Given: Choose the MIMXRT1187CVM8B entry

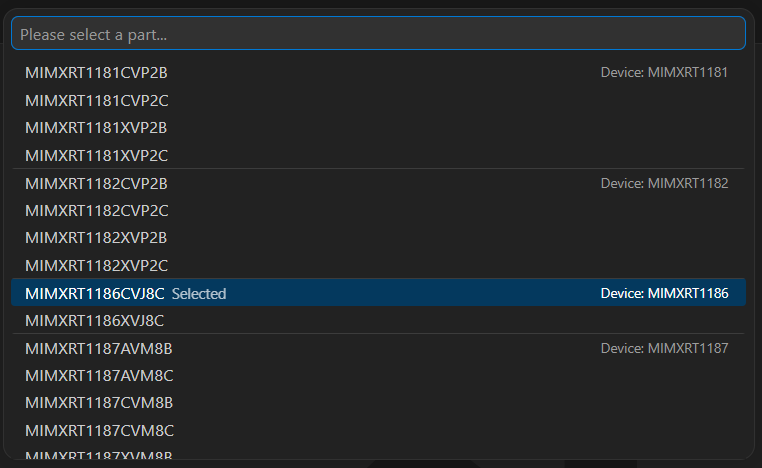Looking at the screenshot, I should (99, 403).
